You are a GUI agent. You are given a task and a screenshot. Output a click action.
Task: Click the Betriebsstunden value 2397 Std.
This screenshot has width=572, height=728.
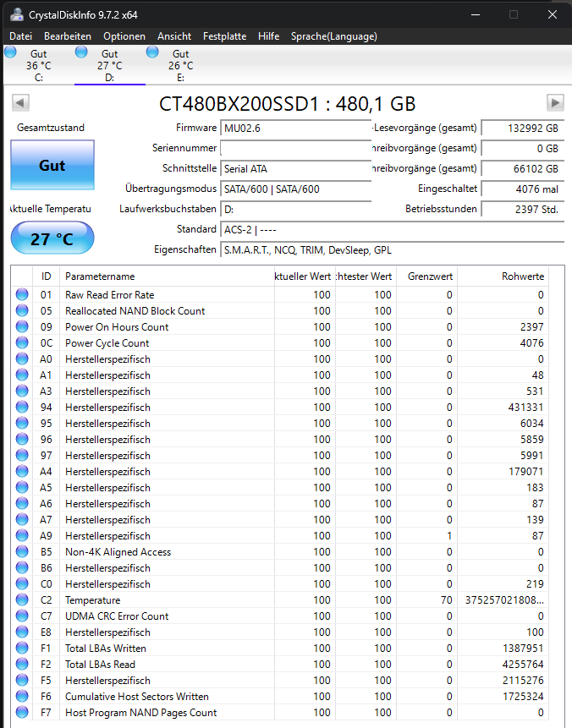pos(523,209)
